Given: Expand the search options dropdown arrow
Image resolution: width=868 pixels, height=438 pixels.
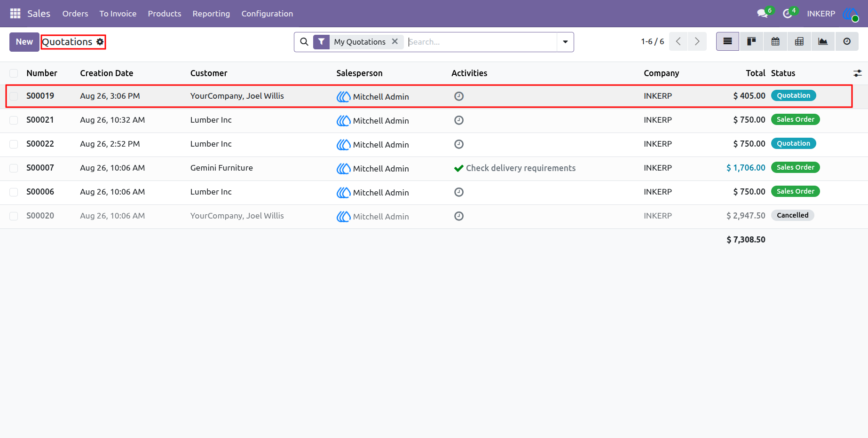Looking at the screenshot, I should point(565,42).
